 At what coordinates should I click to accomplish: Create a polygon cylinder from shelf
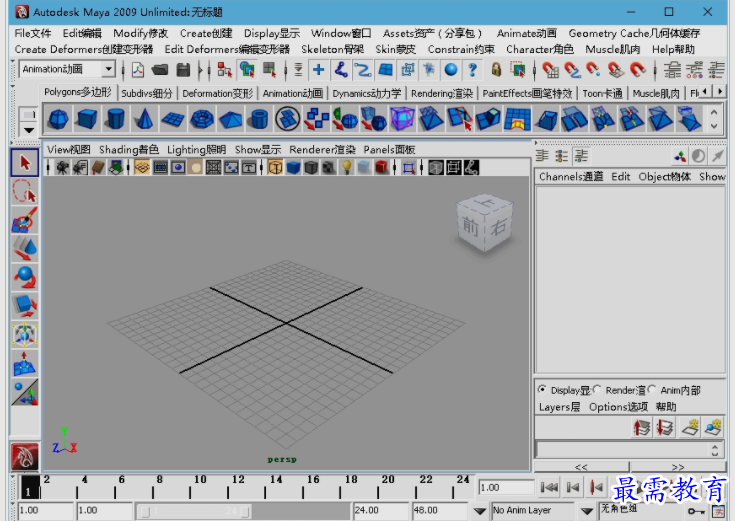(116, 119)
